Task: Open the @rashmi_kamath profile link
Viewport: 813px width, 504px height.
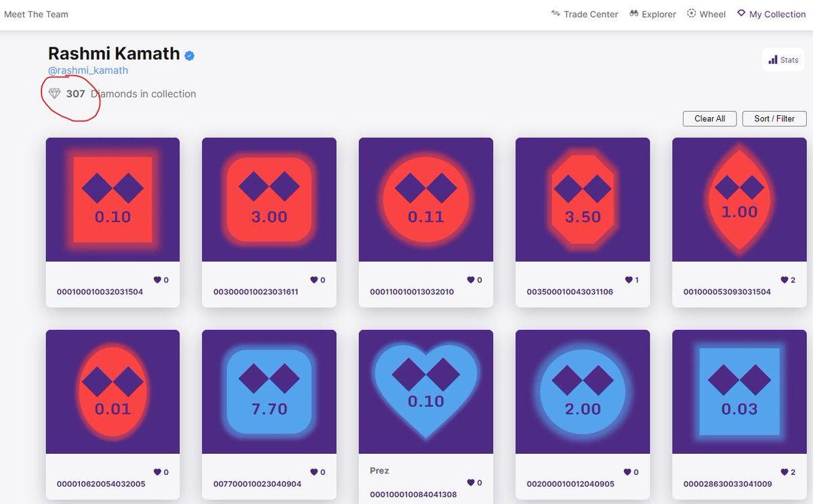Action: click(88, 70)
